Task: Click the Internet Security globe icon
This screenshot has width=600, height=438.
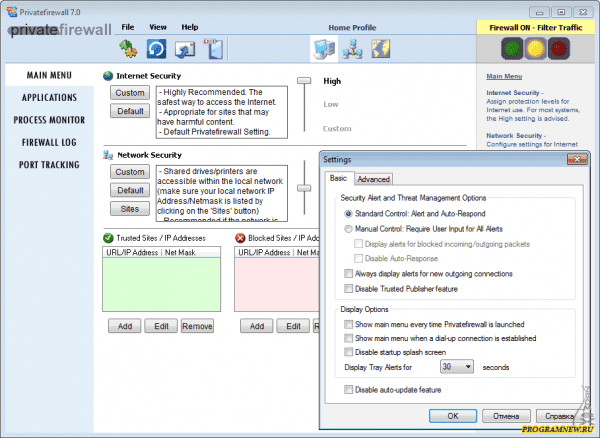Action: [x=108, y=76]
